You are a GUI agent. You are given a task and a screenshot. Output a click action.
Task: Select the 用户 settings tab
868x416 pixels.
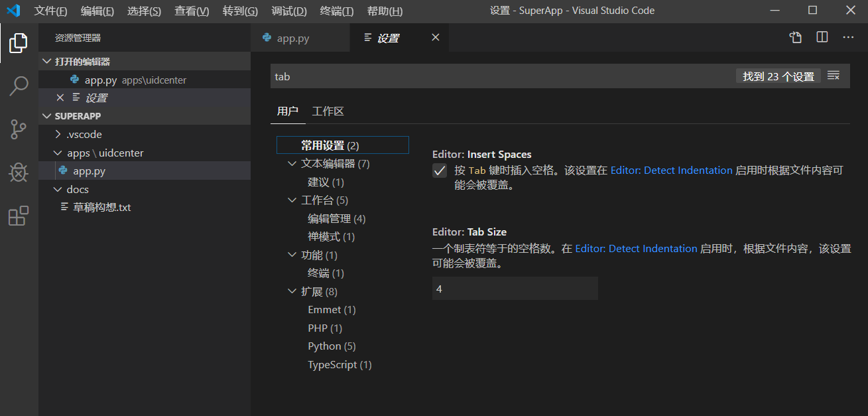pyautogui.click(x=288, y=111)
